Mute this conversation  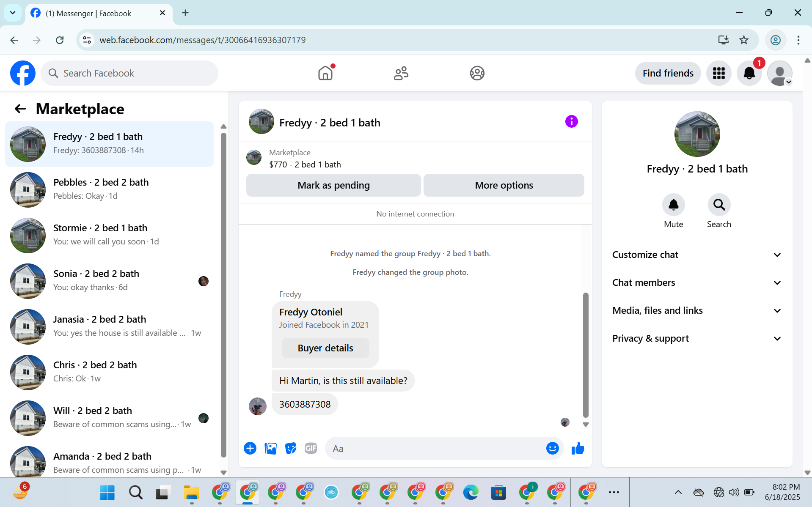point(673,205)
